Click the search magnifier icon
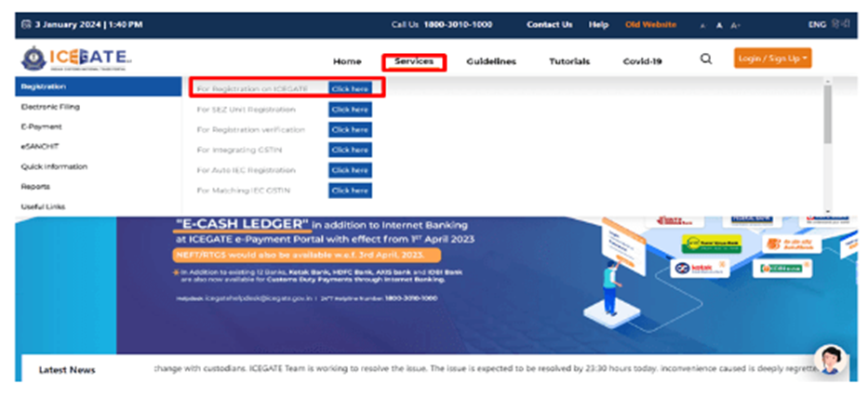The width and height of the screenshot is (868, 397). [706, 60]
